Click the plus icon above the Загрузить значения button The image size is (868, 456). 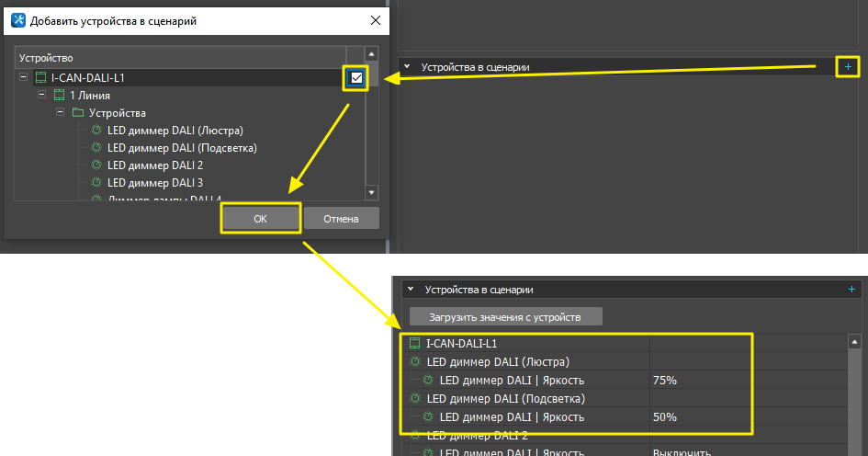[851, 289]
